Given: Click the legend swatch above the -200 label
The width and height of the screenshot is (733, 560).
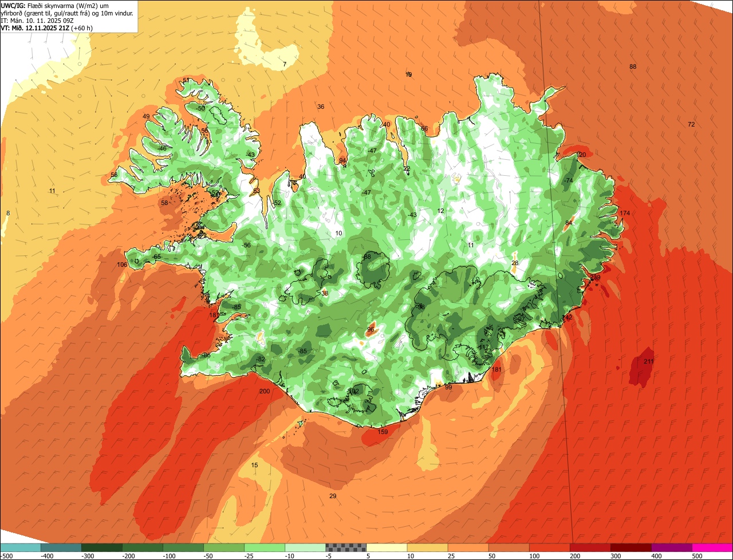Looking at the screenshot, I should pyautogui.click(x=142, y=547).
